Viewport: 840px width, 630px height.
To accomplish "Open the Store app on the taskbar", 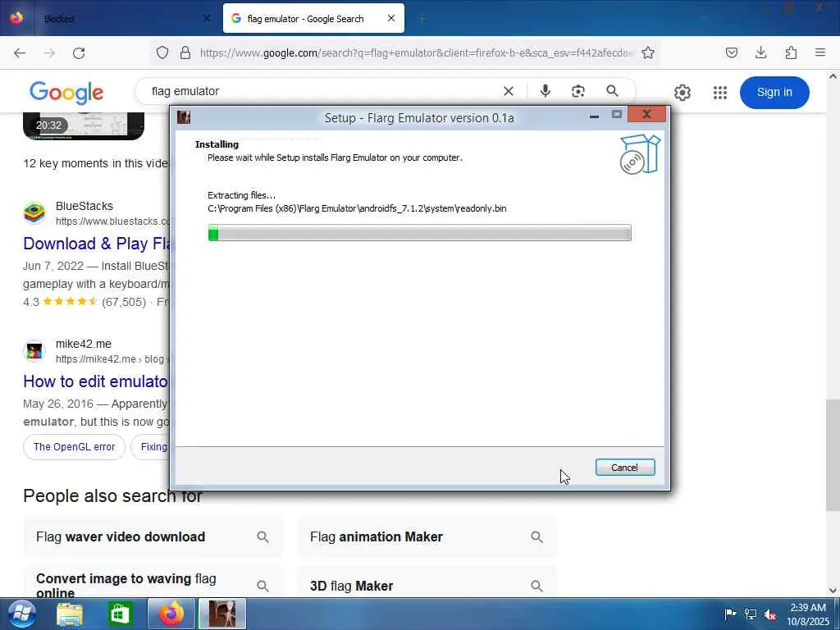I will tap(120, 614).
